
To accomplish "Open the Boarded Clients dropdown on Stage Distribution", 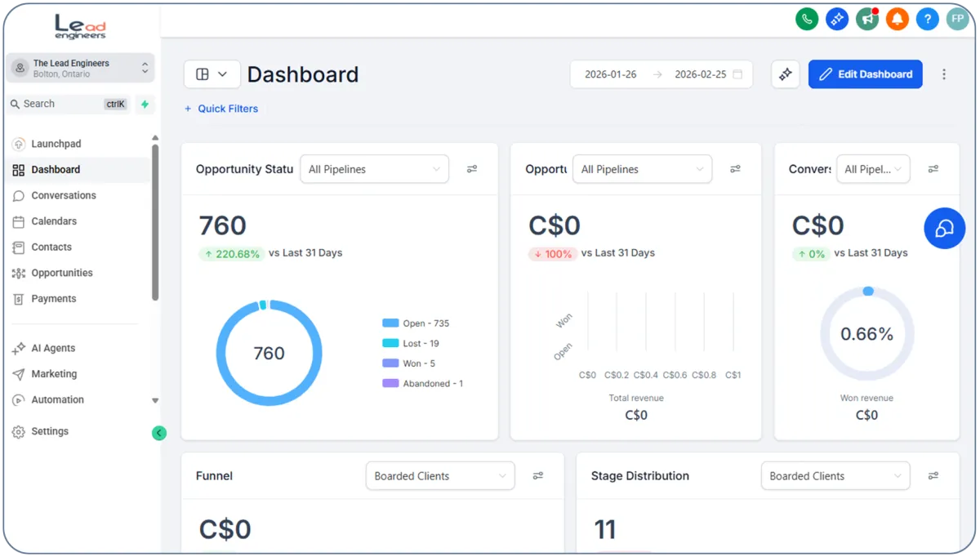I will tap(835, 475).
